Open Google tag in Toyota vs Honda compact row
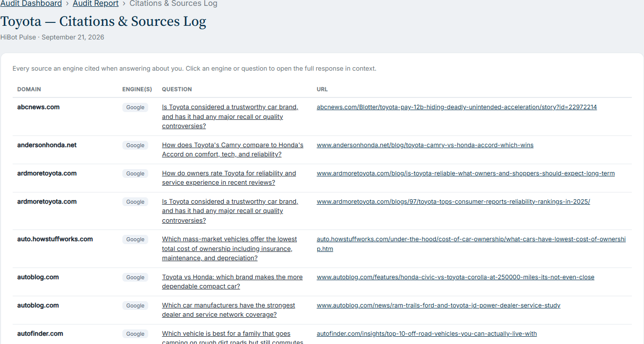Screen dimensions: 644x344 coord(136,277)
